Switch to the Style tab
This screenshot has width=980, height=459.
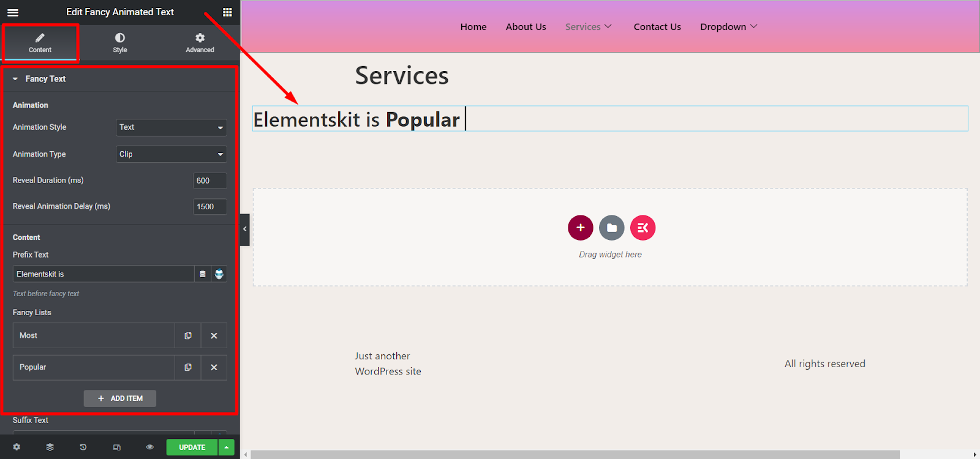point(120,43)
